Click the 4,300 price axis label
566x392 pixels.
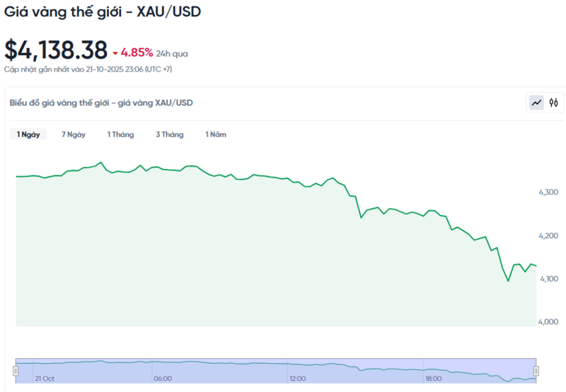pyautogui.click(x=548, y=192)
